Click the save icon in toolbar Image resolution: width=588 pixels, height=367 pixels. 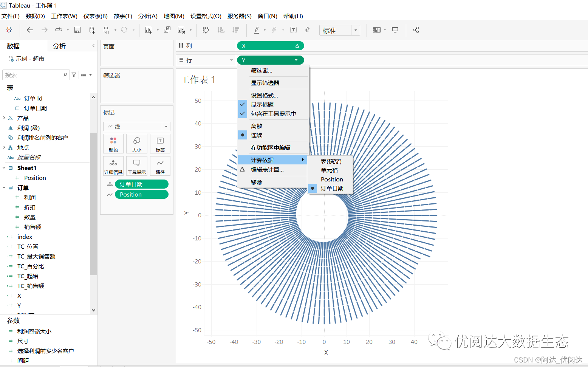tap(77, 30)
